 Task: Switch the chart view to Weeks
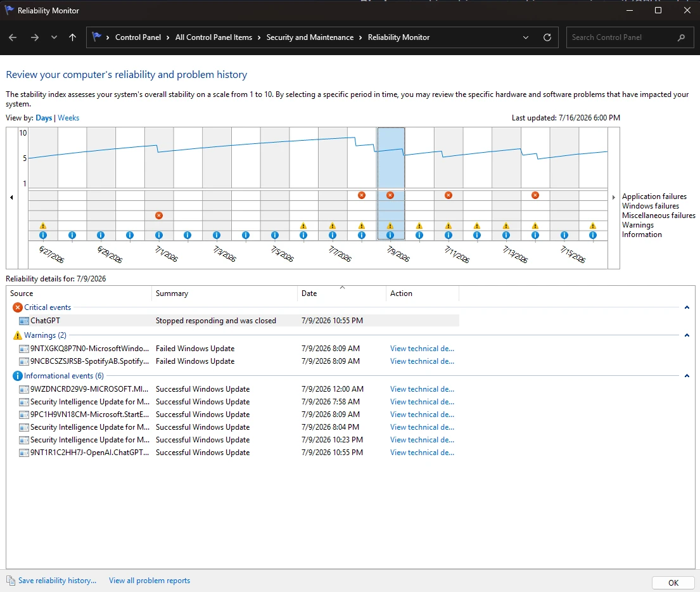point(68,118)
